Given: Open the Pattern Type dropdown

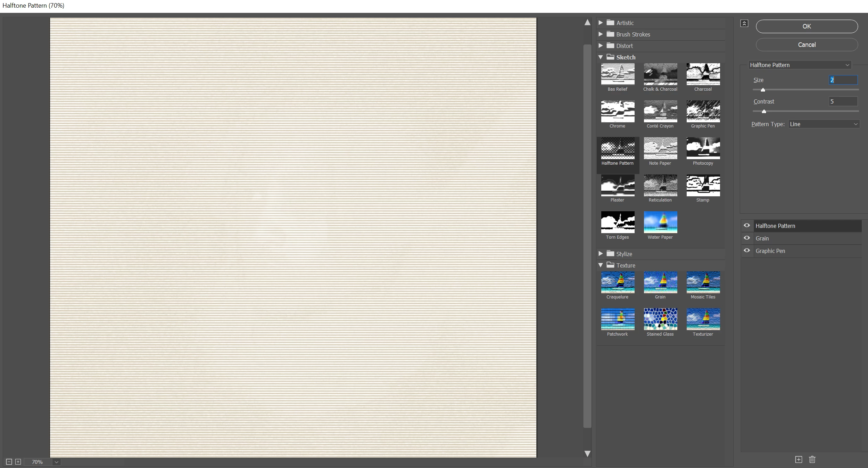Looking at the screenshot, I should 824,124.
